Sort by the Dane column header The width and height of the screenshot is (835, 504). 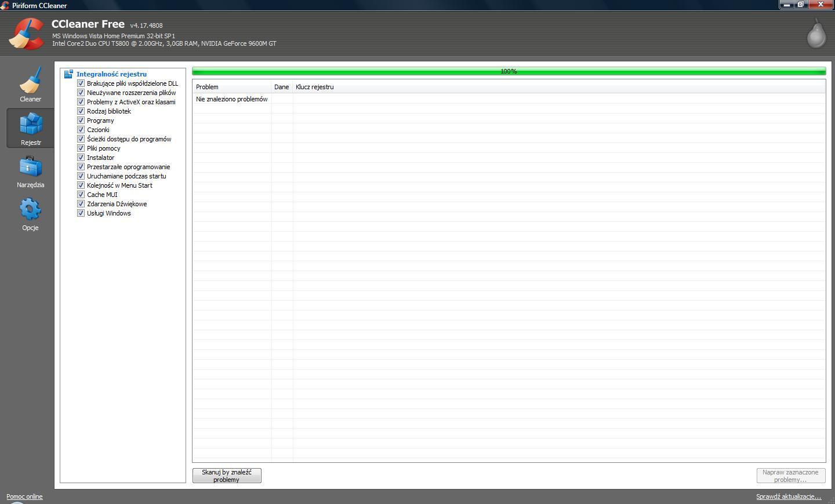[282, 87]
